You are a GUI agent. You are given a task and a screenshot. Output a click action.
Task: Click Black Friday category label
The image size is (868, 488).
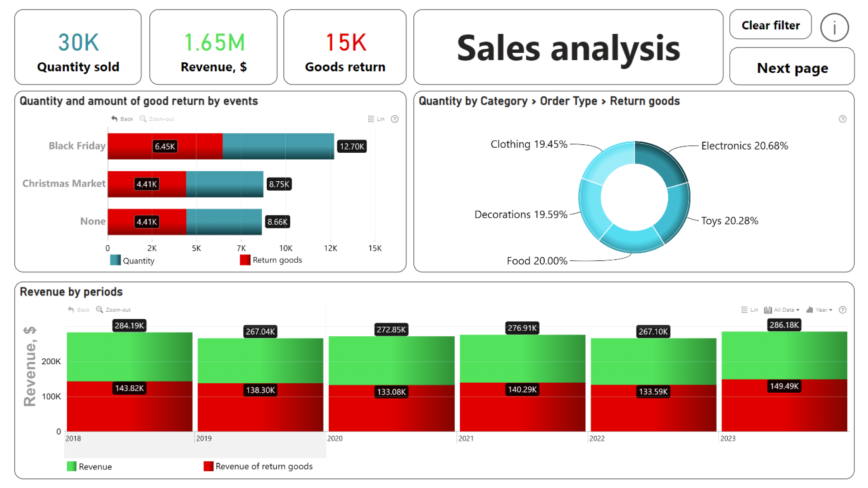click(77, 145)
